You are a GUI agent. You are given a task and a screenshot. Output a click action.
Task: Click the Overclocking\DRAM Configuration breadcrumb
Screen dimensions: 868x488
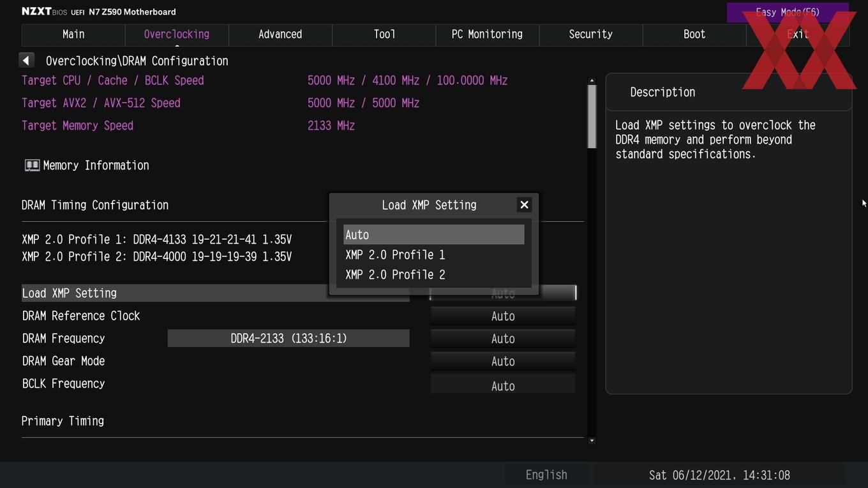click(x=137, y=61)
